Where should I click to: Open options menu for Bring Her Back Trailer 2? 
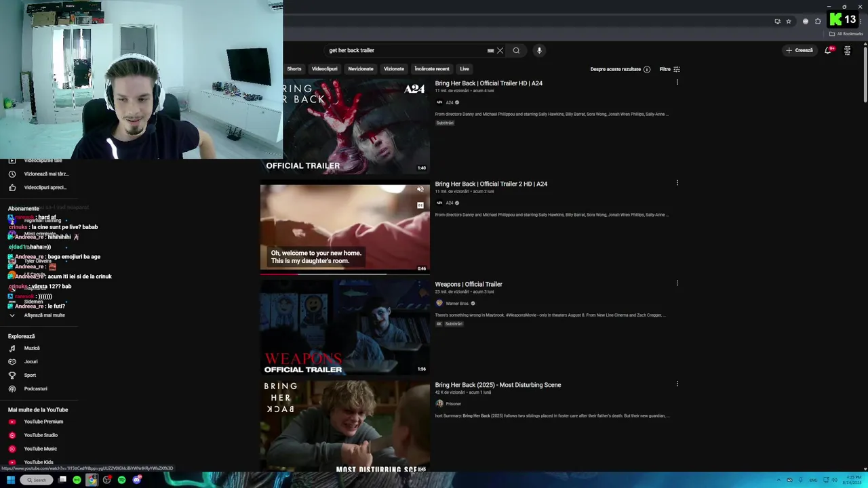coord(677,182)
